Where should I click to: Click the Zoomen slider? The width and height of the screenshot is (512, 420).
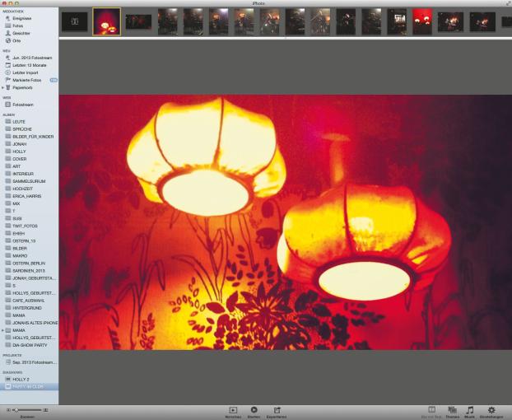28,409
